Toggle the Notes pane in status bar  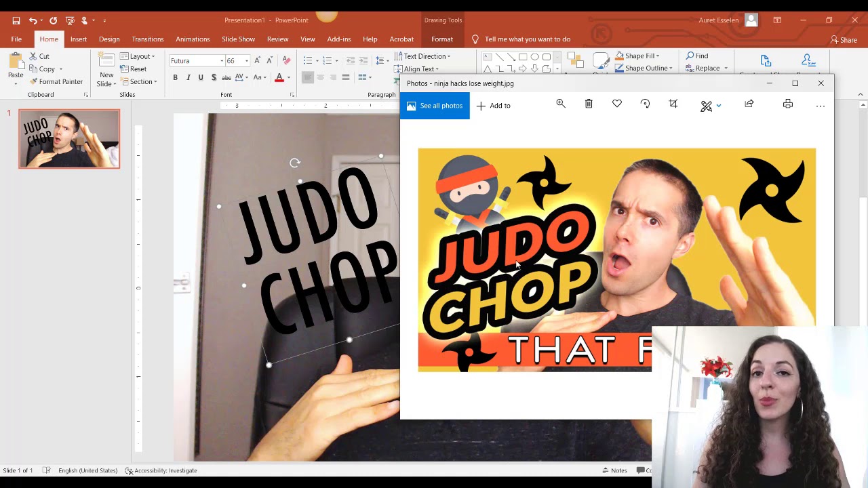click(614, 470)
